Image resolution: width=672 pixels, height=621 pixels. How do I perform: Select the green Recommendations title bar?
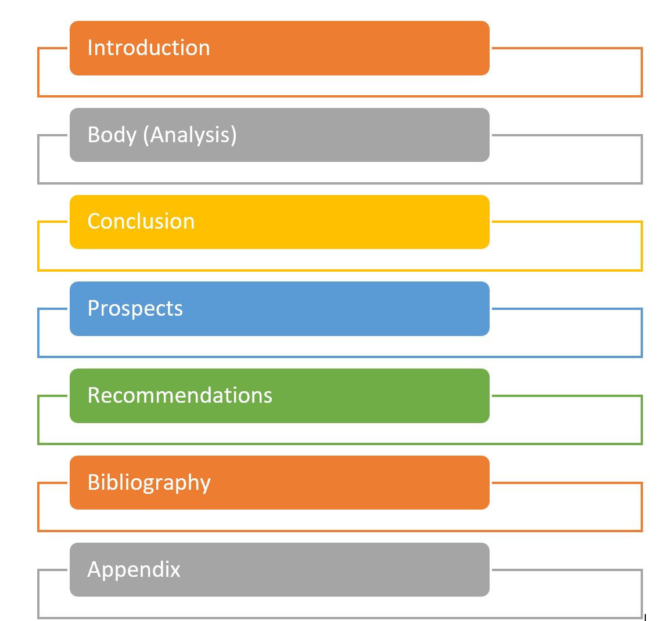coord(279,396)
